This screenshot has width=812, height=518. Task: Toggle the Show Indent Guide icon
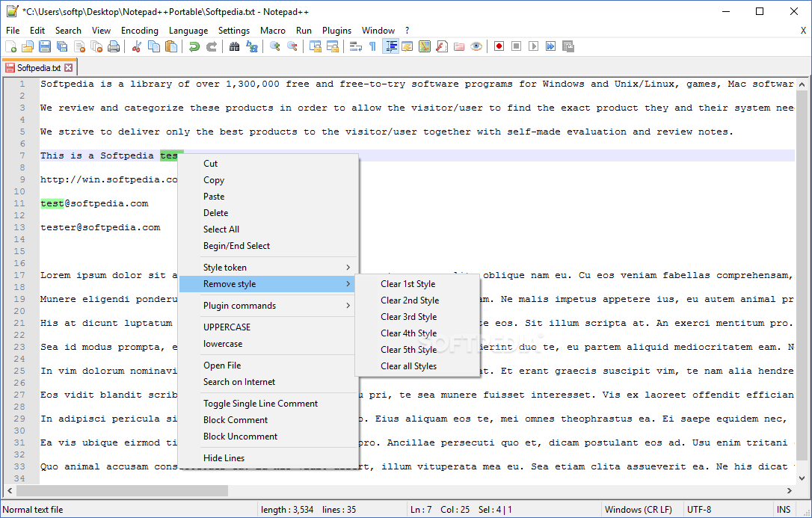coord(390,46)
